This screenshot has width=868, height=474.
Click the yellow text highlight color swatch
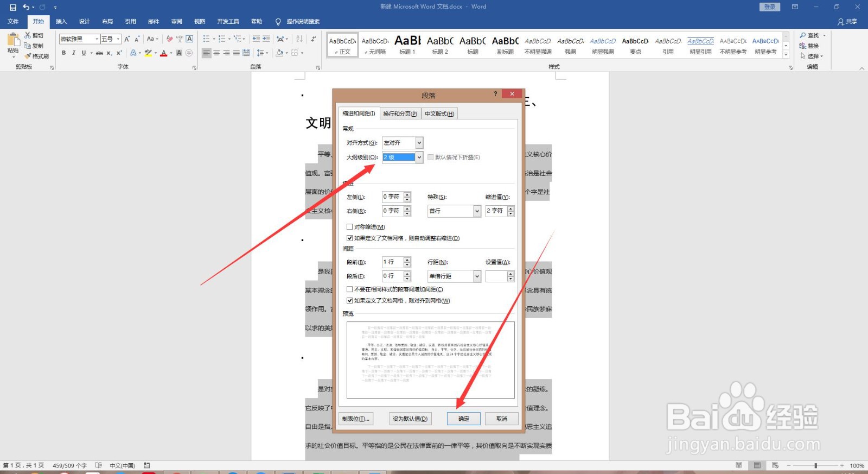(148, 53)
